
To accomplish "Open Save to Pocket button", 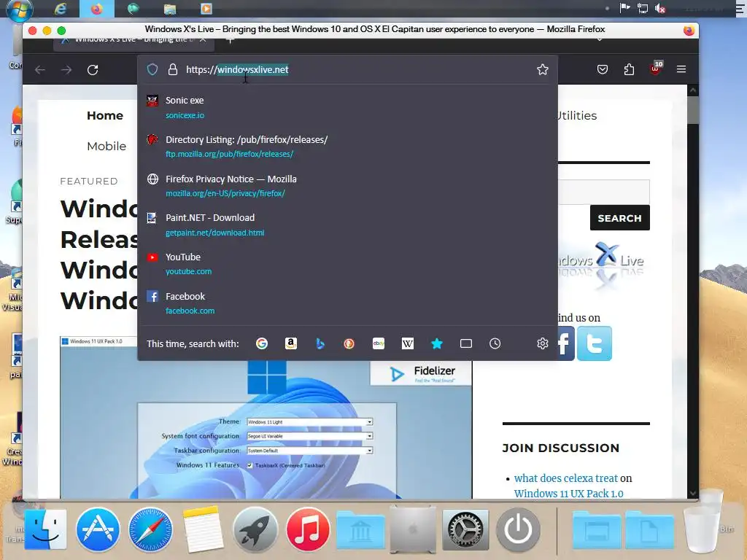I will coord(603,69).
